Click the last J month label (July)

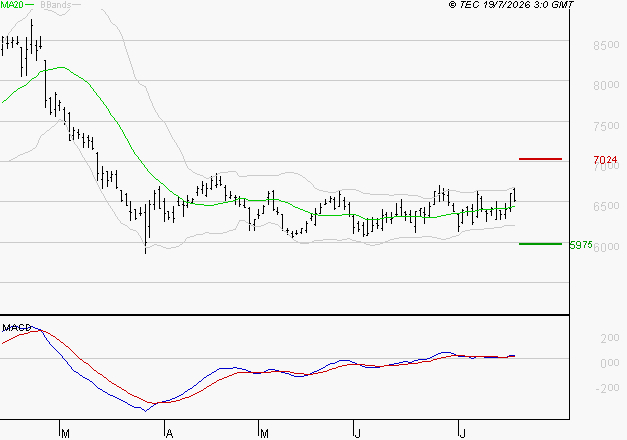coord(462,433)
